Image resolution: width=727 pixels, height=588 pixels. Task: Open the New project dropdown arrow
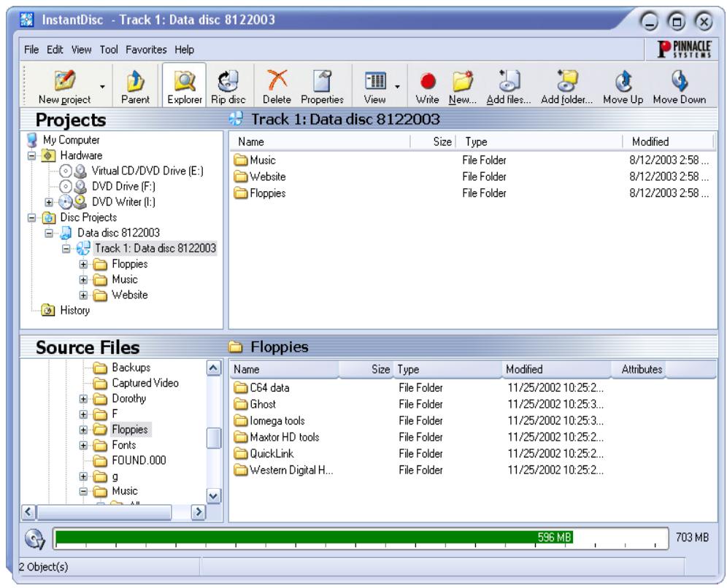click(102, 87)
